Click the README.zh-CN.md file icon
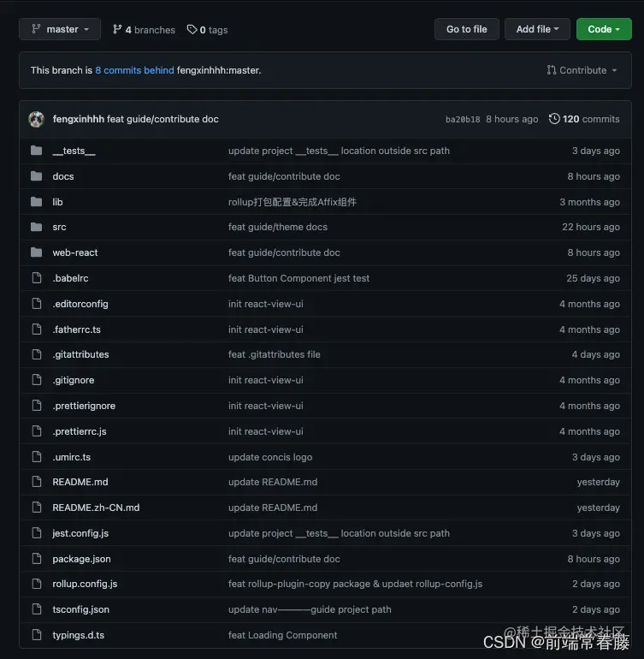Image resolution: width=644 pixels, height=659 pixels. [37, 508]
